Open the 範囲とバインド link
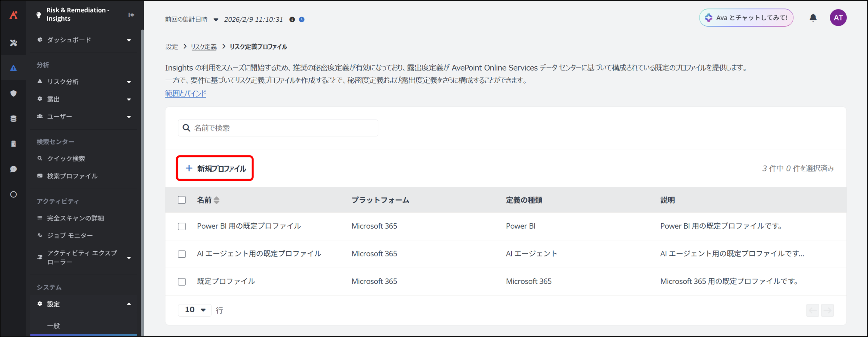868x337 pixels. [x=185, y=93]
